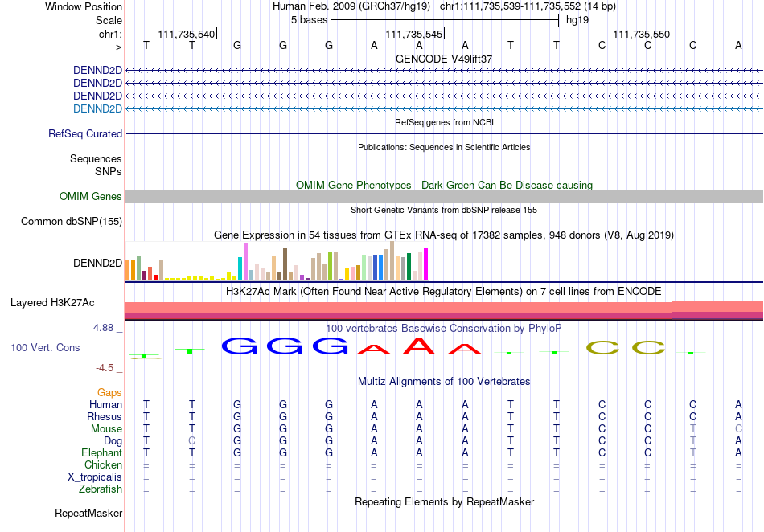Click the Window Position track label
The height and width of the screenshot is (532, 764).
click(84, 6)
